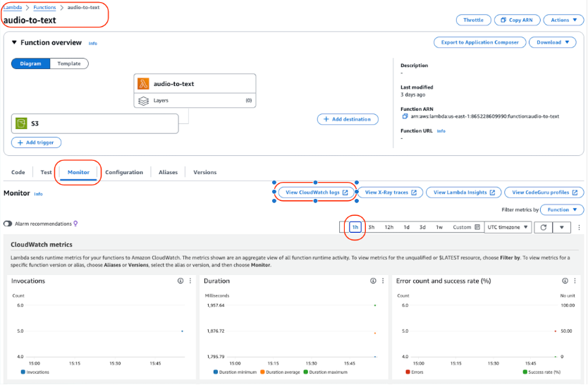Open Error count widget info icon
The image size is (588, 385).
coord(565,281)
